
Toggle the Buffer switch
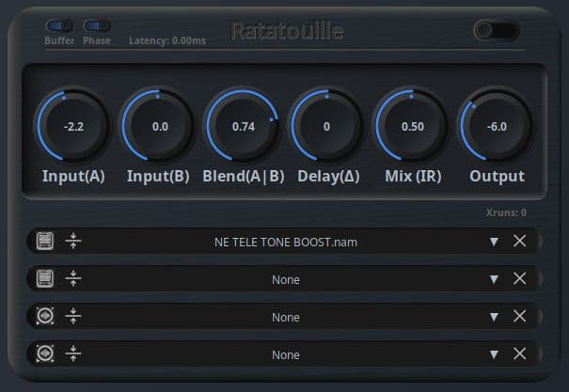coord(59,25)
